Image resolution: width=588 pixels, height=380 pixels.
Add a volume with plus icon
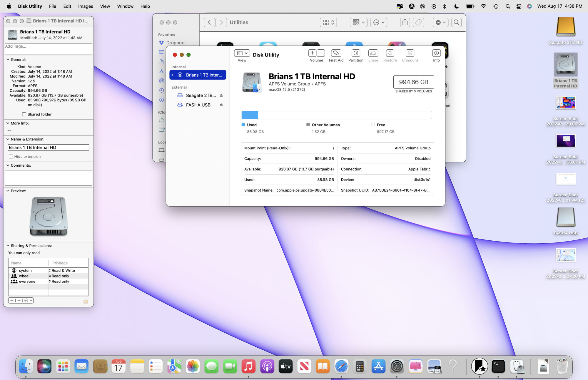pyautogui.click(x=312, y=53)
